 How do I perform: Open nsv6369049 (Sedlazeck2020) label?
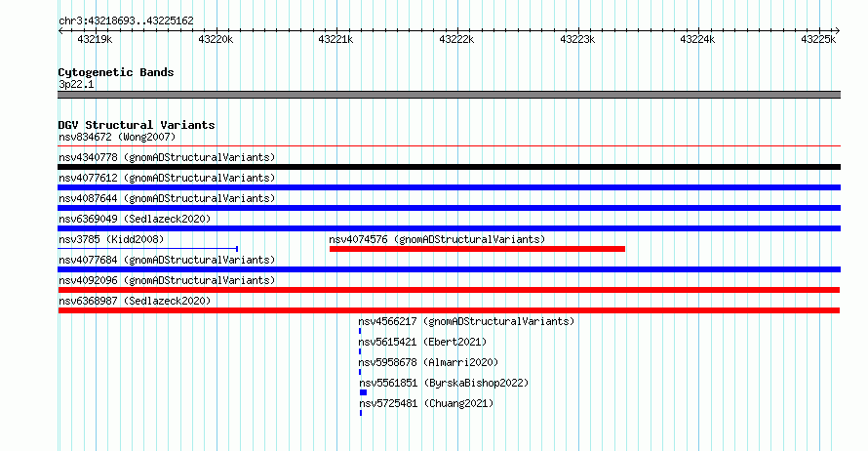135,219
